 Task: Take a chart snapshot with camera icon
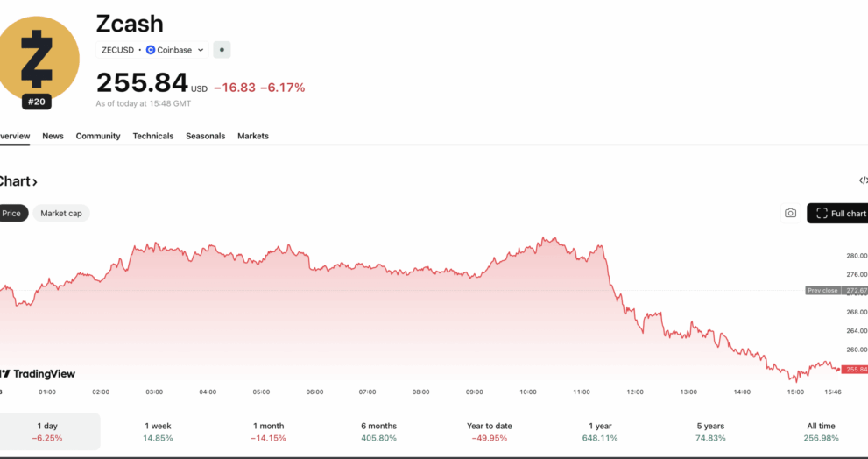[x=790, y=213]
